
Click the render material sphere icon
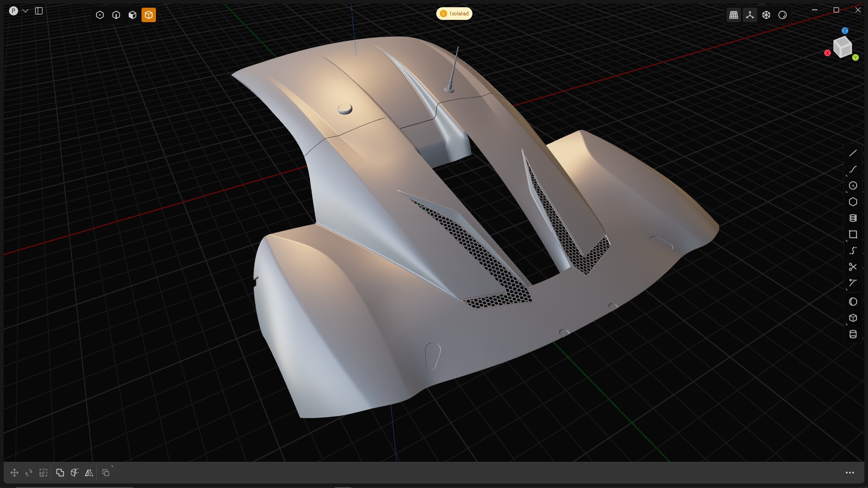pos(783,15)
